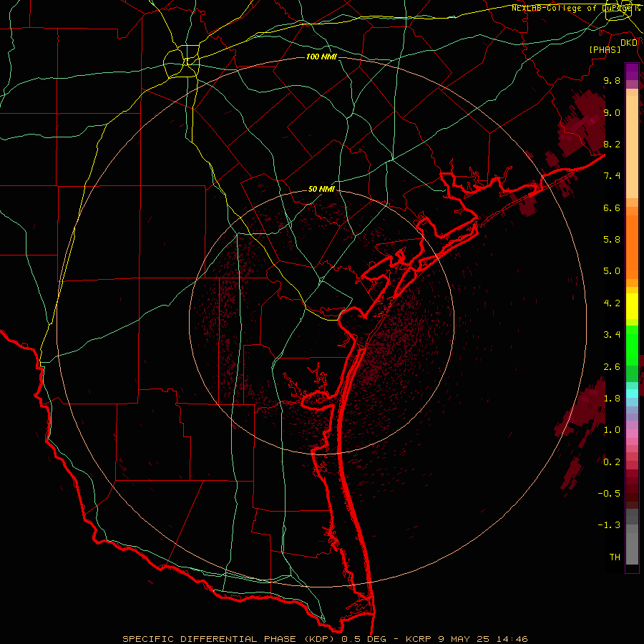The image size is (644, 644).
Task: Click the -0.5 legend value
Action: click(x=609, y=494)
